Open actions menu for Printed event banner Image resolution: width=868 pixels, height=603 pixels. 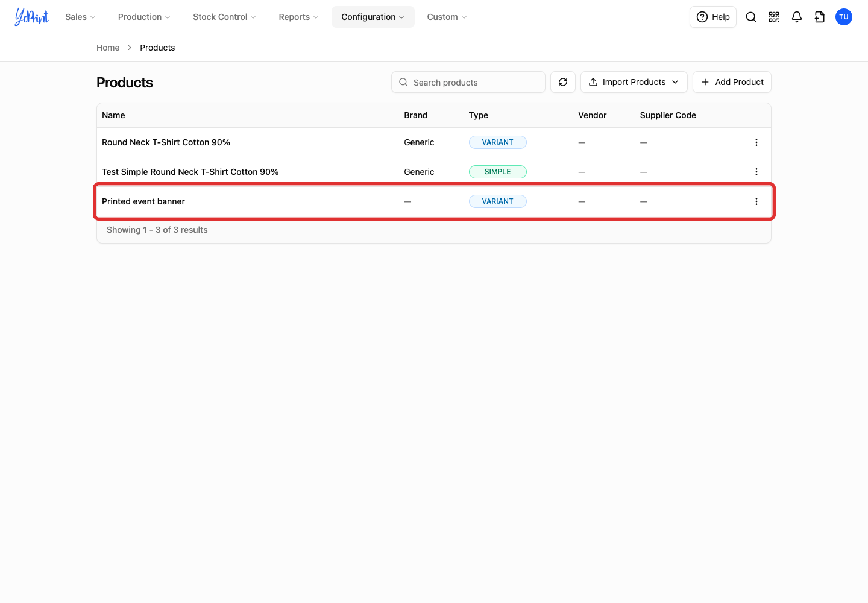[756, 201]
